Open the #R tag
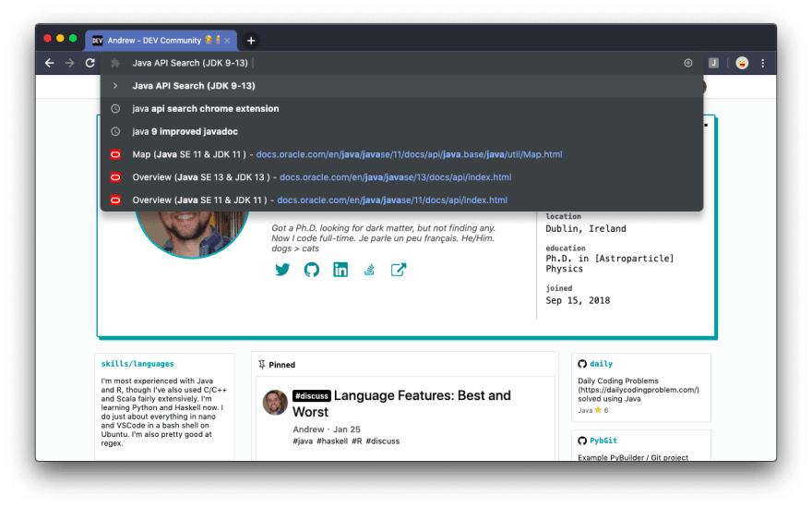This screenshot has width=812, height=508. (357, 441)
